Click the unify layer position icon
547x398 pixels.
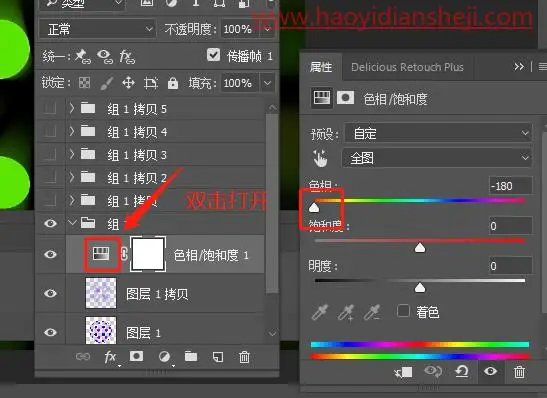point(82,56)
